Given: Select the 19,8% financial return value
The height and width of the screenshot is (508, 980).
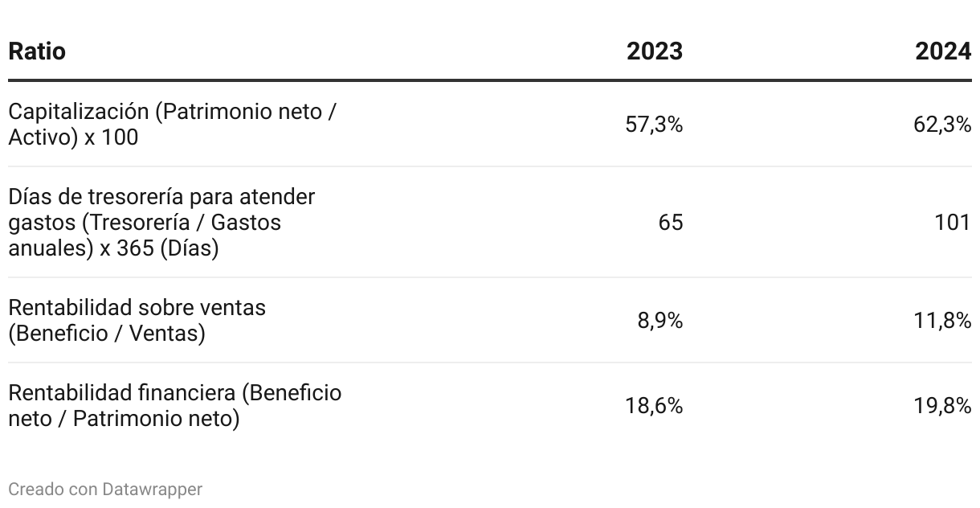Looking at the screenshot, I should (x=943, y=406).
